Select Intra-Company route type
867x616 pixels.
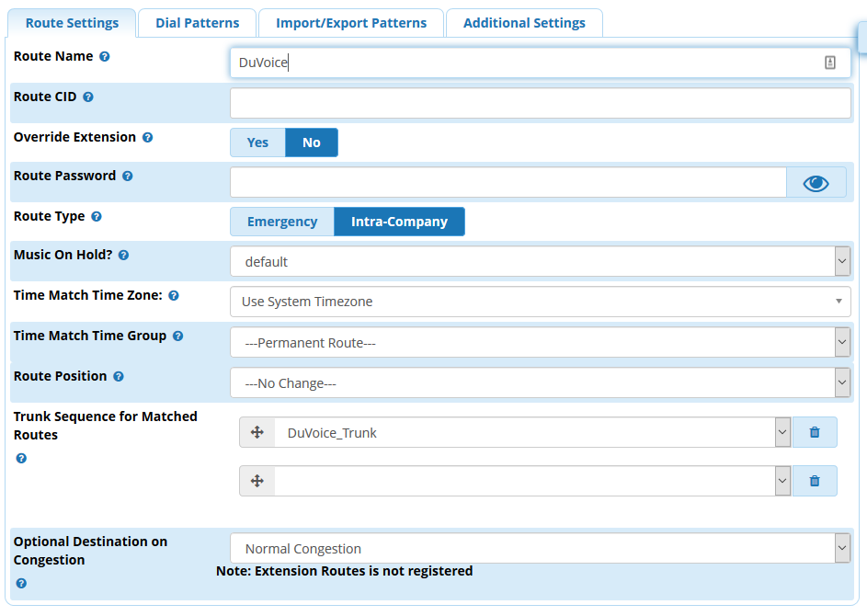click(x=399, y=222)
